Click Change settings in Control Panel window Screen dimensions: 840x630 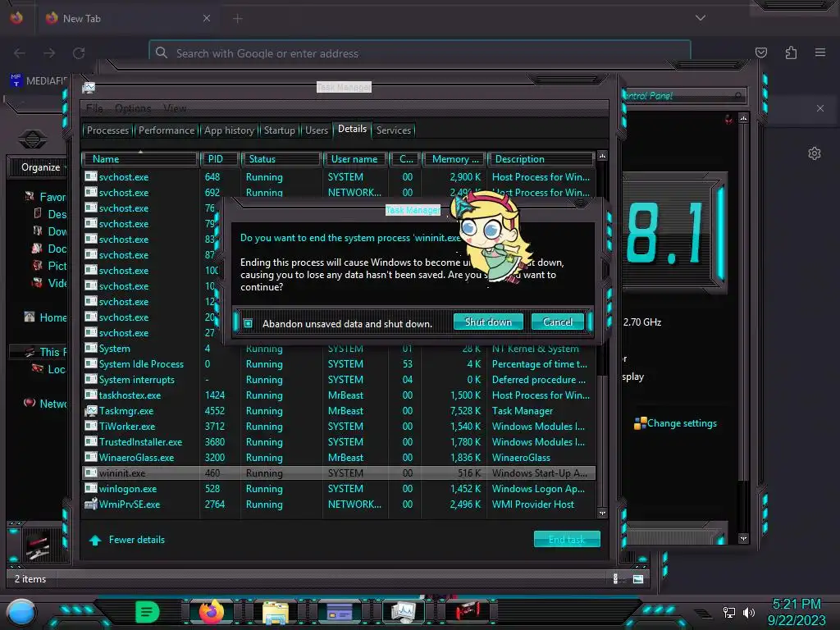point(682,423)
